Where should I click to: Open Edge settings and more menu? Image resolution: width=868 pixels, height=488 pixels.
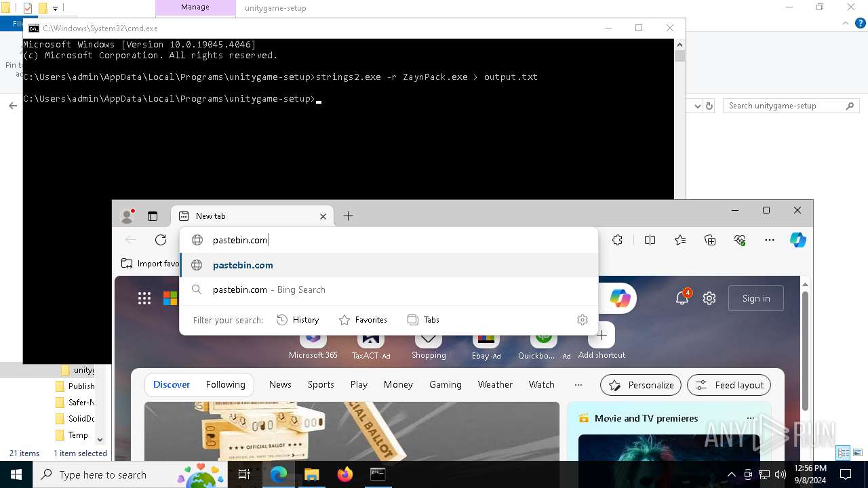(770, 240)
